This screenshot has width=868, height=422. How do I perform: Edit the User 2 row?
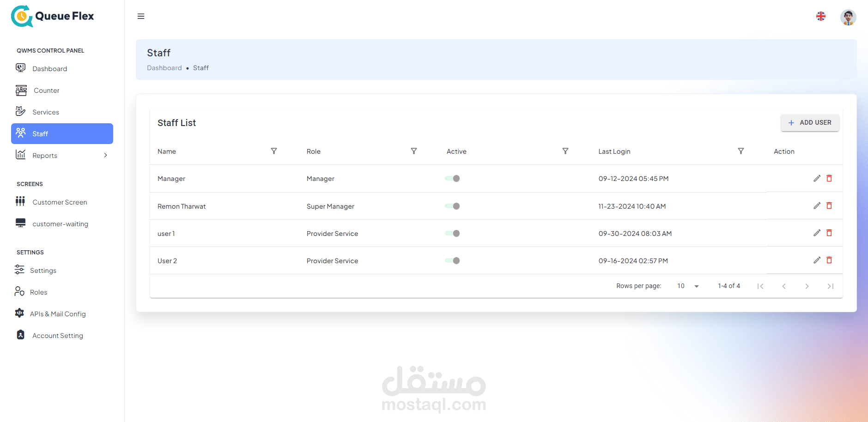pyautogui.click(x=817, y=260)
